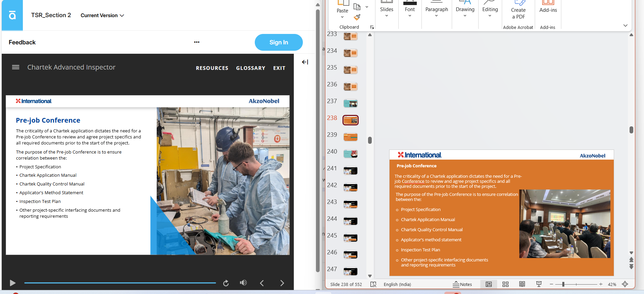The height and width of the screenshot is (294, 644).
Task: Expand the Copy dropdown arrow
Action: point(367,7)
